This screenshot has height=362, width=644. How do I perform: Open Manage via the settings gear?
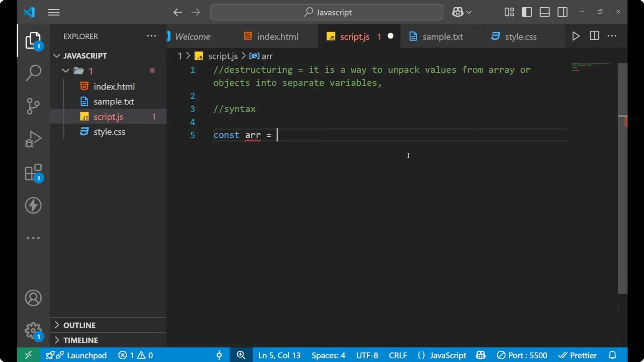[x=33, y=331]
